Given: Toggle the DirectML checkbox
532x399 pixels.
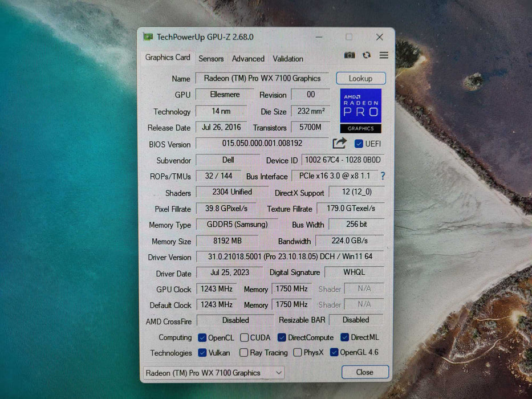Looking at the screenshot, I should 345,337.
